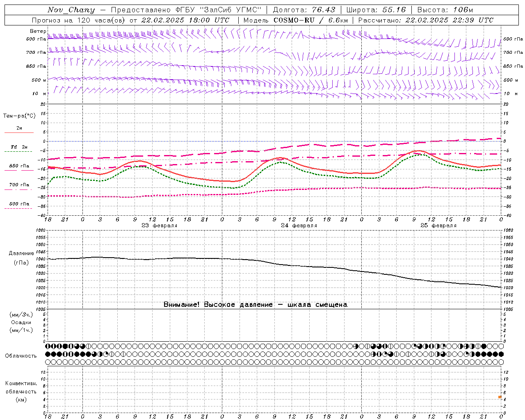
Task: Click the '25 февраля' date label
Action: click(438, 226)
